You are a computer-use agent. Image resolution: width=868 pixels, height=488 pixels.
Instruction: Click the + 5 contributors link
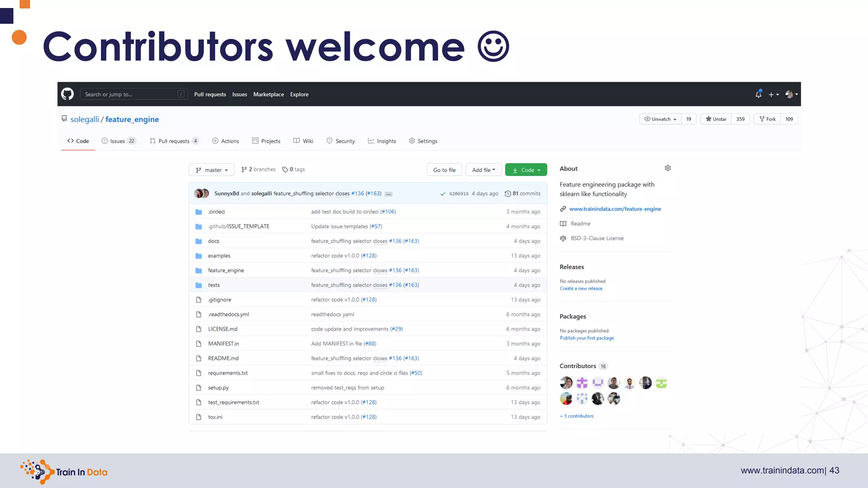point(577,416)
